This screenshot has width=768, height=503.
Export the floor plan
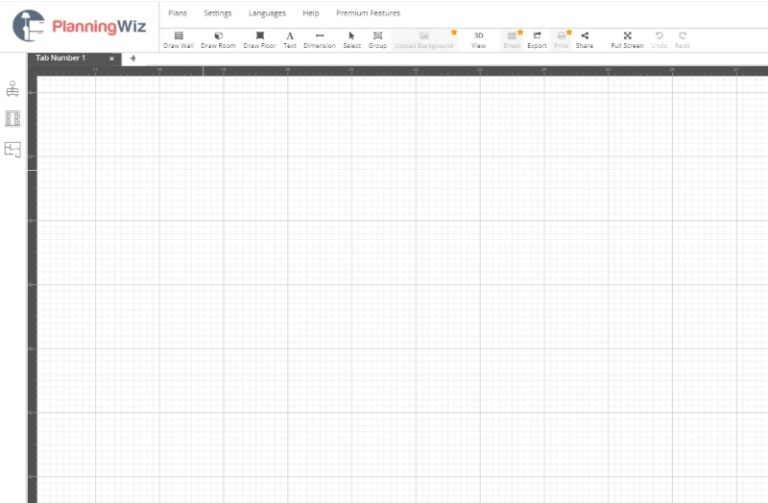point(537,40)
